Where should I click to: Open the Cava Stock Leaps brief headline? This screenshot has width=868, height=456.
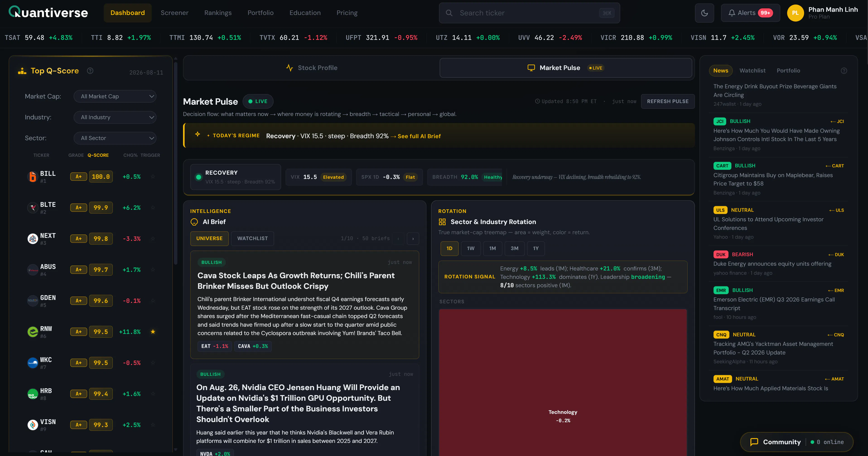296,281
